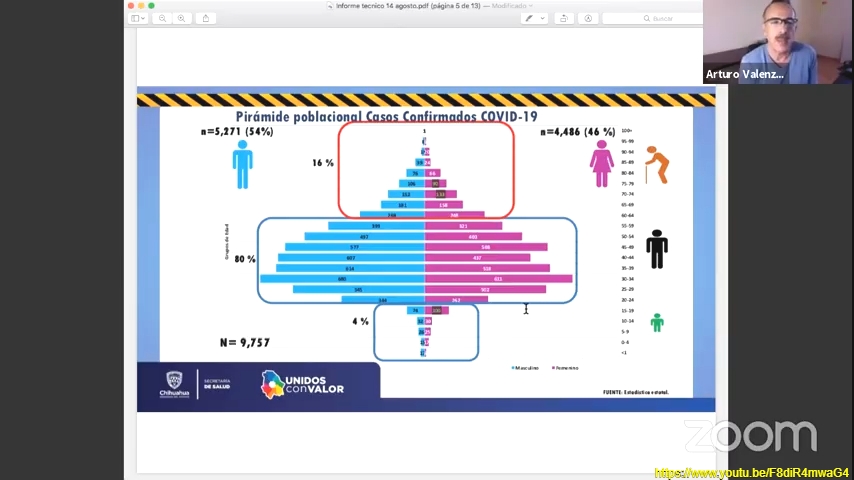The height and width of the screenshot is (480, 854).
Task: Click the pink female figure icon
Action: 601,163
